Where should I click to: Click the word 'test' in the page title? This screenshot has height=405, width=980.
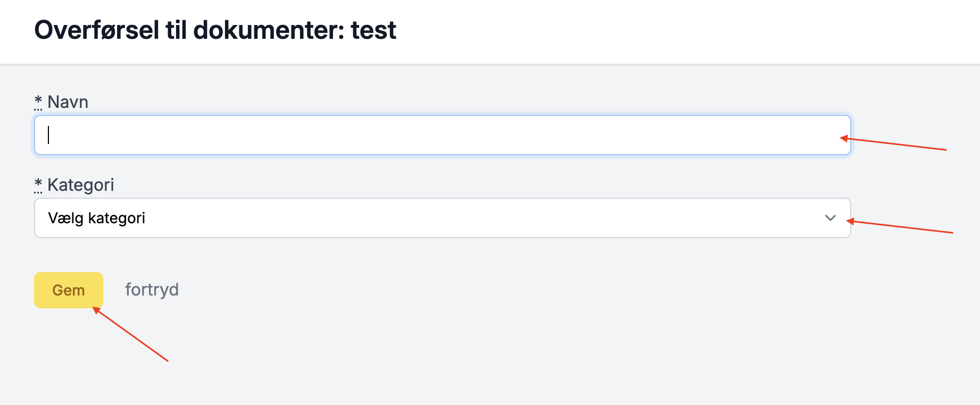point(373,30)
